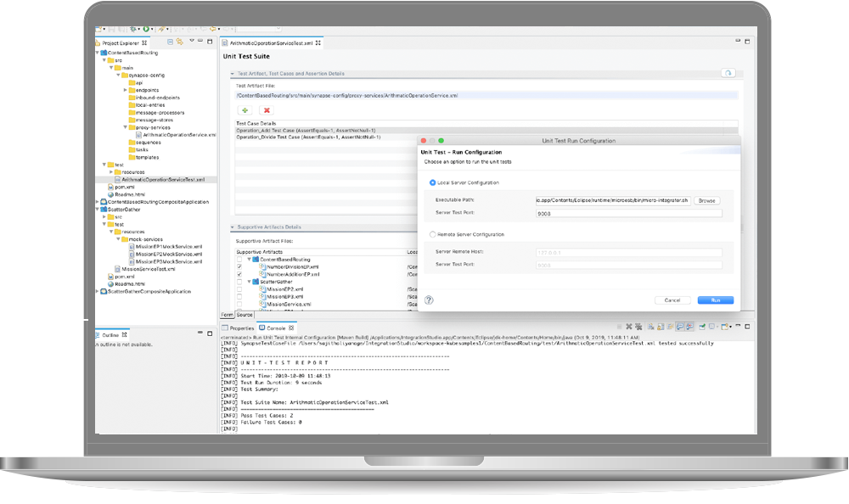
Task: Click Clear Console icon
Action: point(651,327)
